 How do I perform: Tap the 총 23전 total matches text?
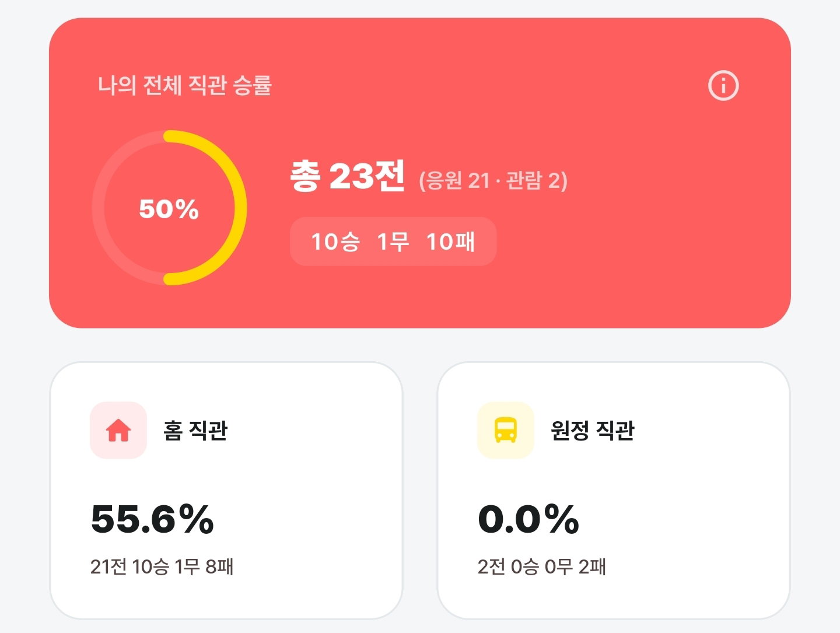pyautogui.click(x=348, y=176)
